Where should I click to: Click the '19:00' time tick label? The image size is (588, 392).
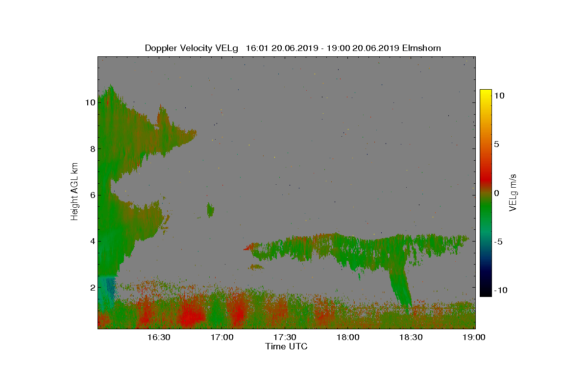(x=474, y=337)
